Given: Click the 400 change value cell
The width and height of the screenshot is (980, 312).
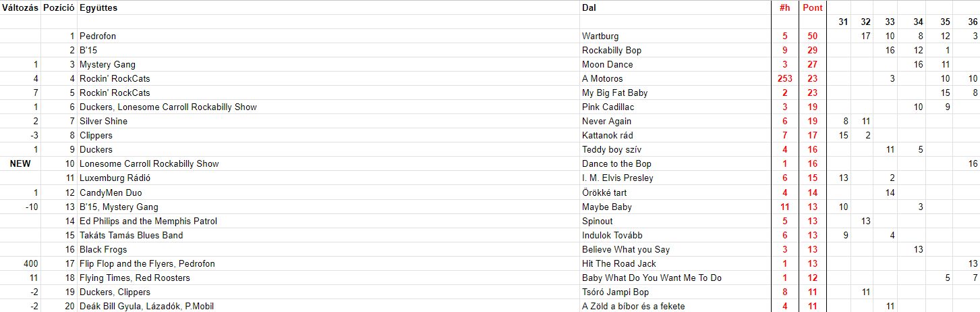Looking at the screenshot, I should pyautogui.click(x=20, y=263).
